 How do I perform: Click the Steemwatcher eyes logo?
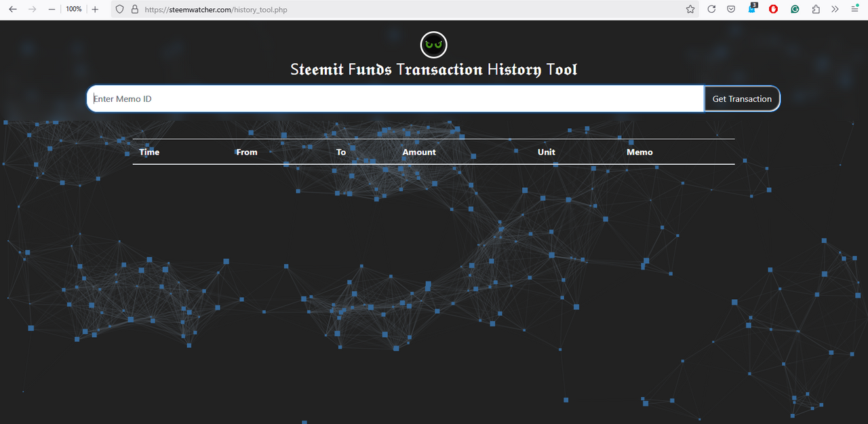pos(434,45)
